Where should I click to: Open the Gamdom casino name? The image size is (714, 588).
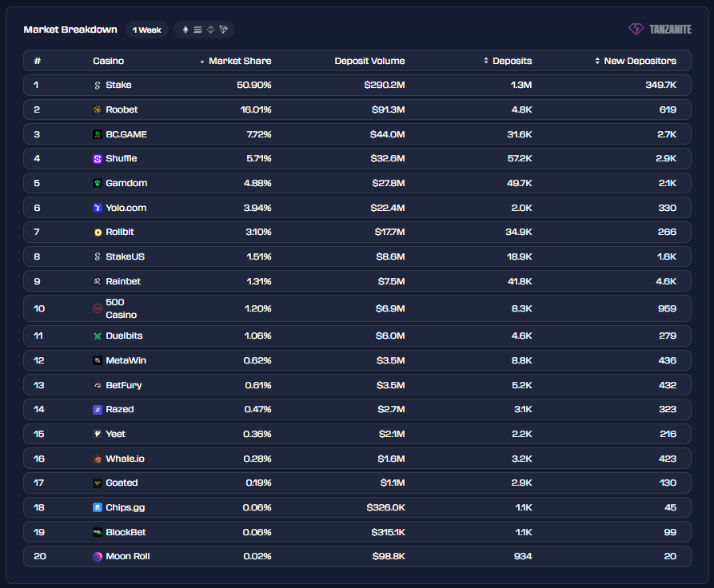tap(126, 183)
